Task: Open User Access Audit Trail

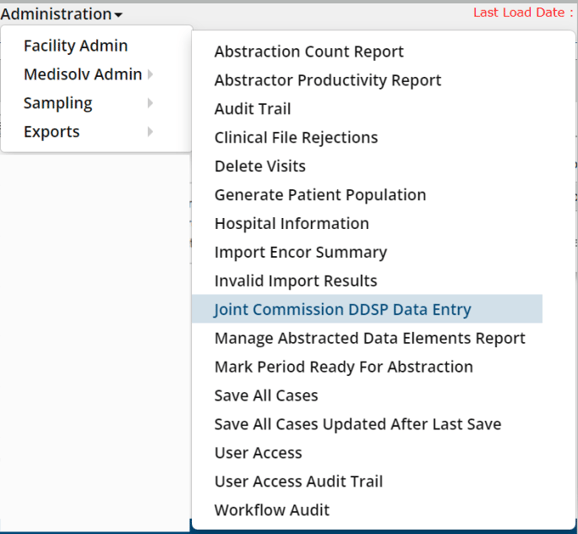Action: pos(299,482)
